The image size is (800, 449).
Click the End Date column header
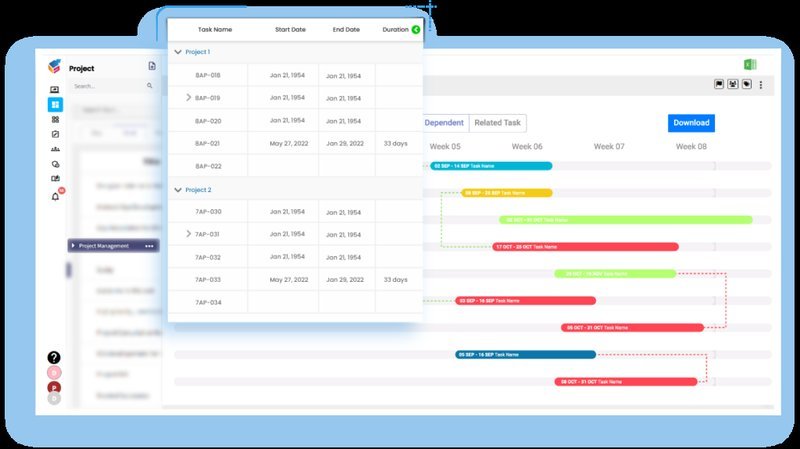(x=346, y=30)
